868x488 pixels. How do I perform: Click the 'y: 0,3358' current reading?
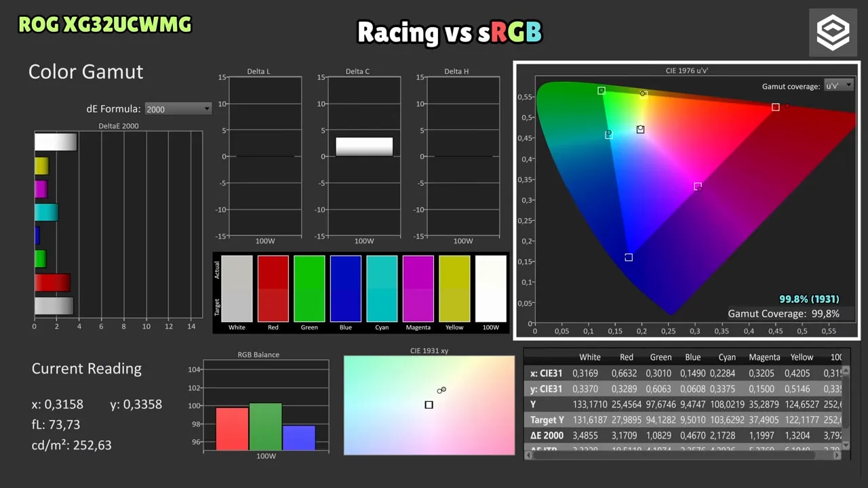click(136, 405)
